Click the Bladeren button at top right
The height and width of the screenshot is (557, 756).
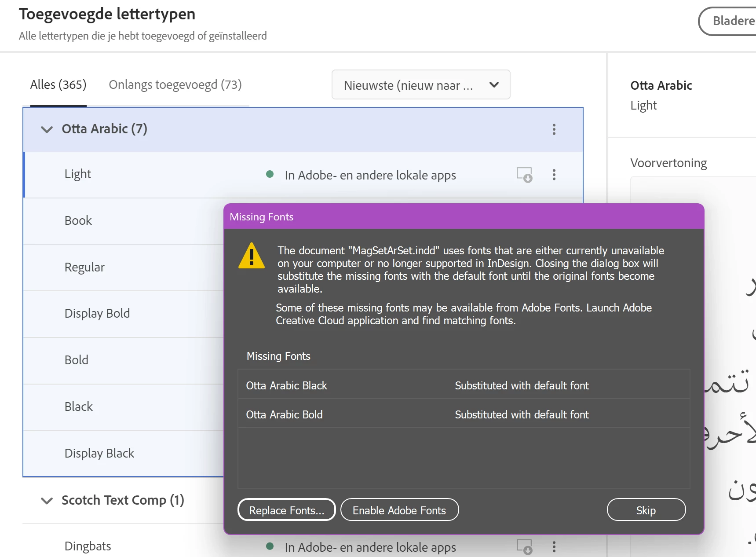728,21
